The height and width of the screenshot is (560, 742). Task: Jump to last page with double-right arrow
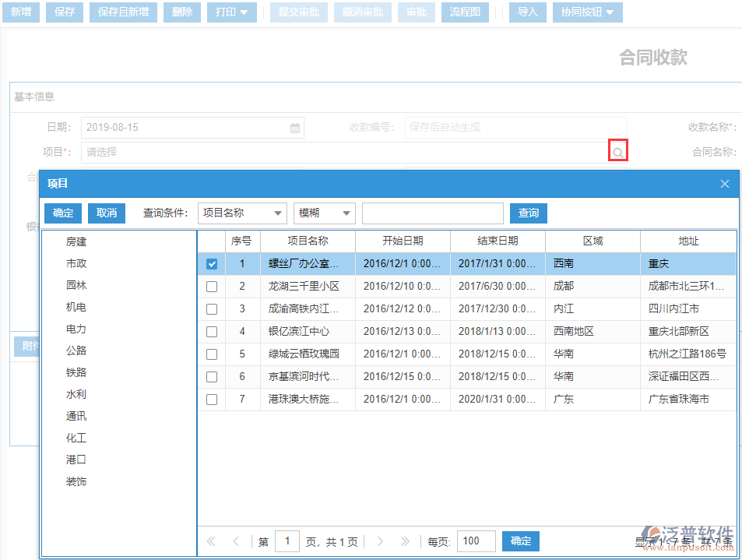coord(405,541)
